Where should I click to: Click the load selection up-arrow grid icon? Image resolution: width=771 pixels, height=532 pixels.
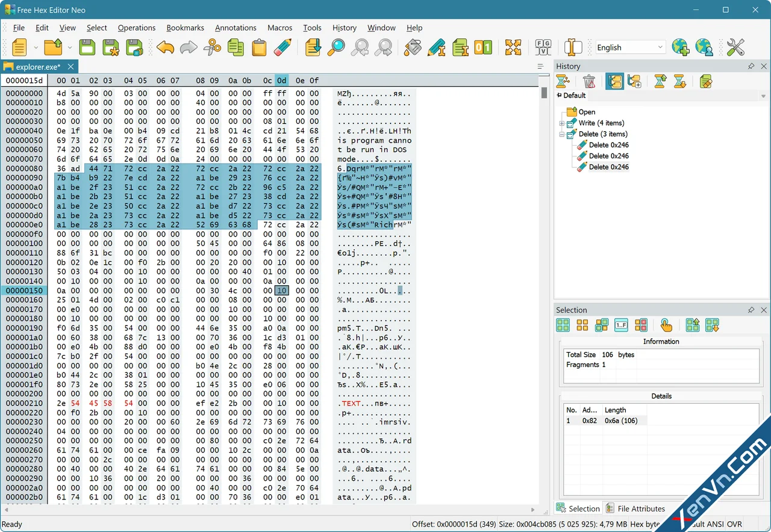pyautogui.click(x=693, y=325)
